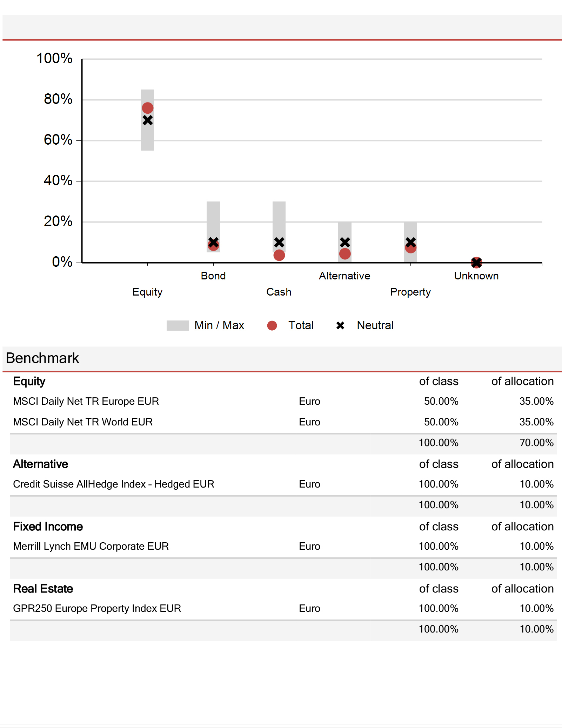The width and height of the screenshot is (562, 728).
Task: Select the Total dot for Alternative
Action: 345,254
